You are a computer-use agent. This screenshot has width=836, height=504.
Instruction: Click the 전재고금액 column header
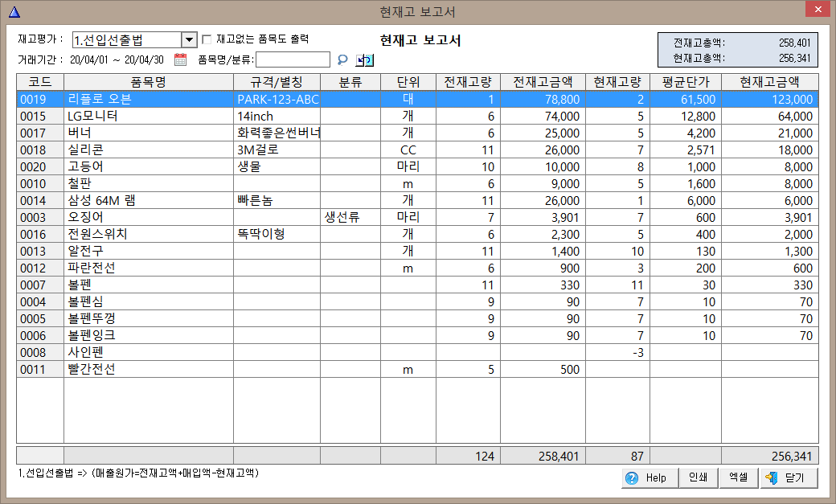tap(543, 82)
